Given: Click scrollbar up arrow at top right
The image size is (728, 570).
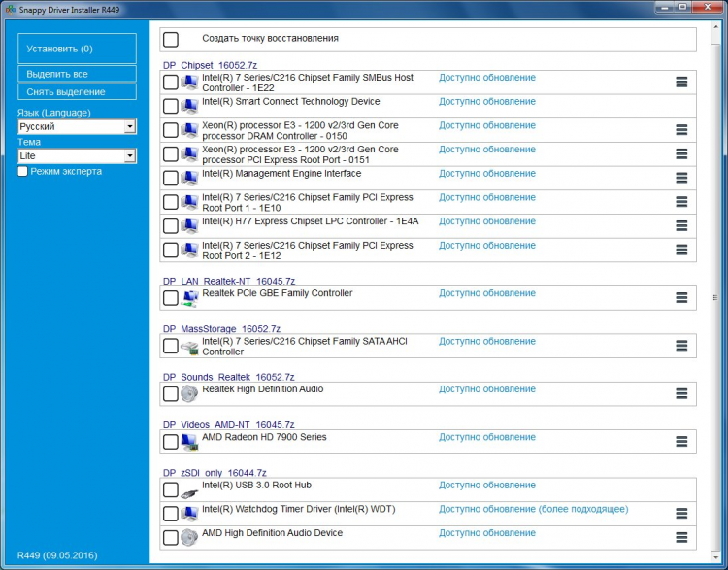Looking at the screenshot, I should point(715,27).
